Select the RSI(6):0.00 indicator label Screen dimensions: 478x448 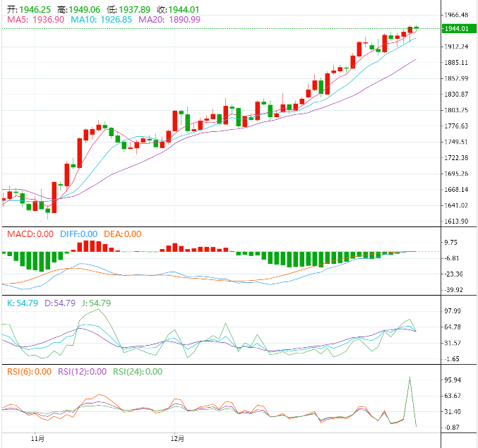29,372
